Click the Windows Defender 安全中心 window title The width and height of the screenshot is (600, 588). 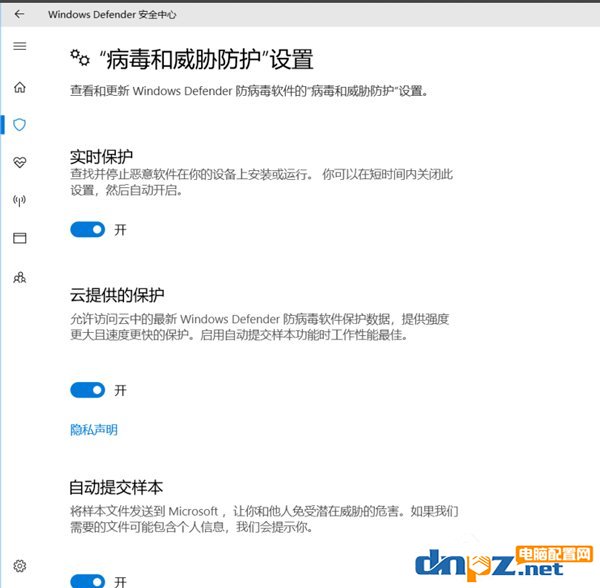(112, 15)
